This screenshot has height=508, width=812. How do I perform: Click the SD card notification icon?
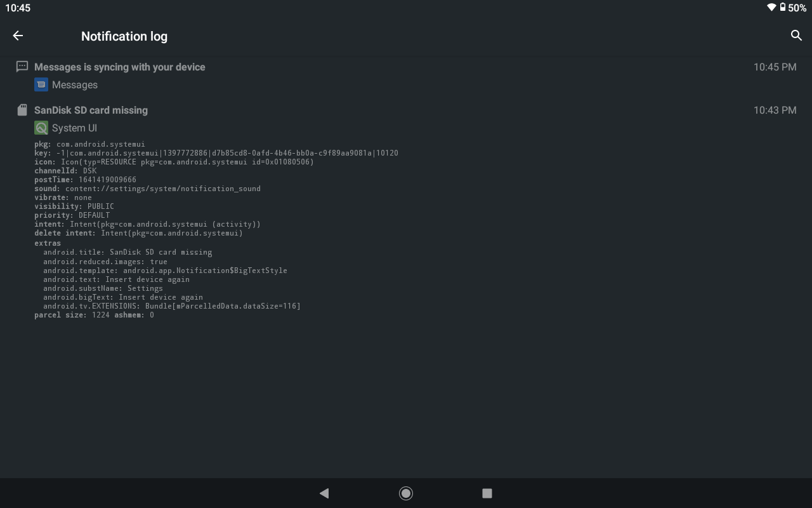click(x=22, y=110)
